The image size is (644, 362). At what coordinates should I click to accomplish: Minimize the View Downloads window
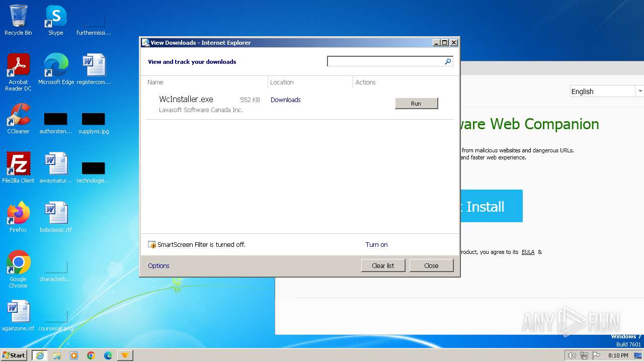pos(436,43)
